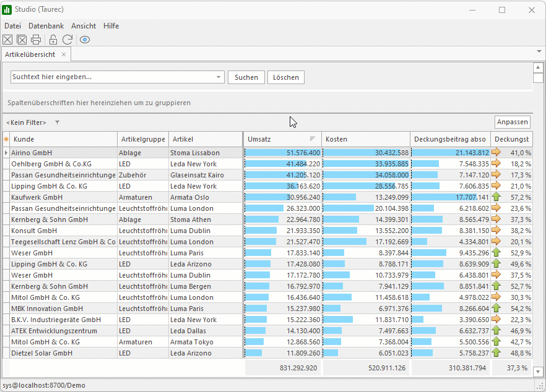The image size is (546, 392).
Task: Click the Umsatz column sort indicator icon
Action: pyautogui.click(x=313, y=139)
